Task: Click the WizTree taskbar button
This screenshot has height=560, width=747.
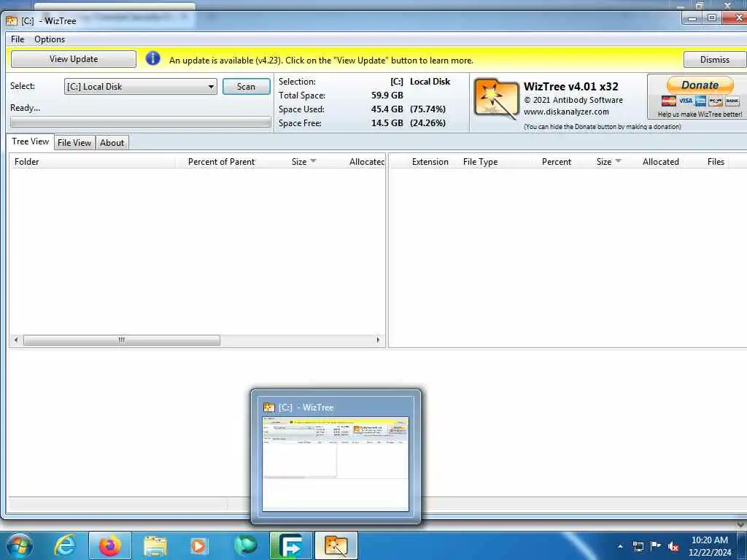Action: coord(336,545)
